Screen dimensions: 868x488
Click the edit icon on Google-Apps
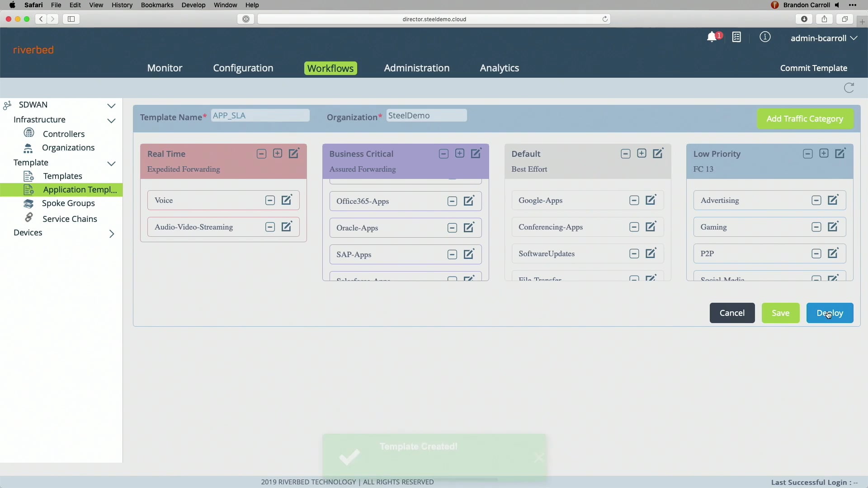(x=651, y=200)
